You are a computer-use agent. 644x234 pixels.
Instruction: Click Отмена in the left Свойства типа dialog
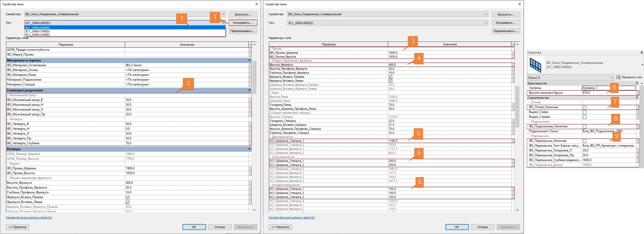pyautogui.click(x=220, y=227)
